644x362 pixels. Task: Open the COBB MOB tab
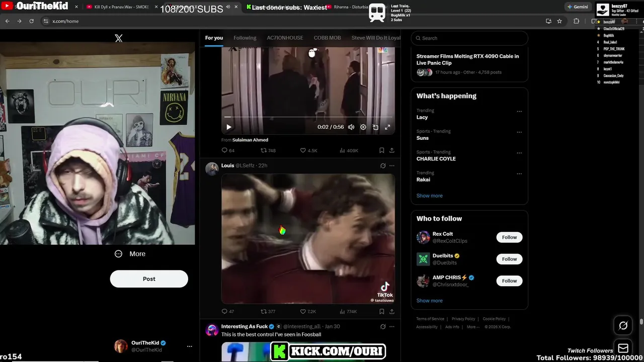click(x=328, y=38)
